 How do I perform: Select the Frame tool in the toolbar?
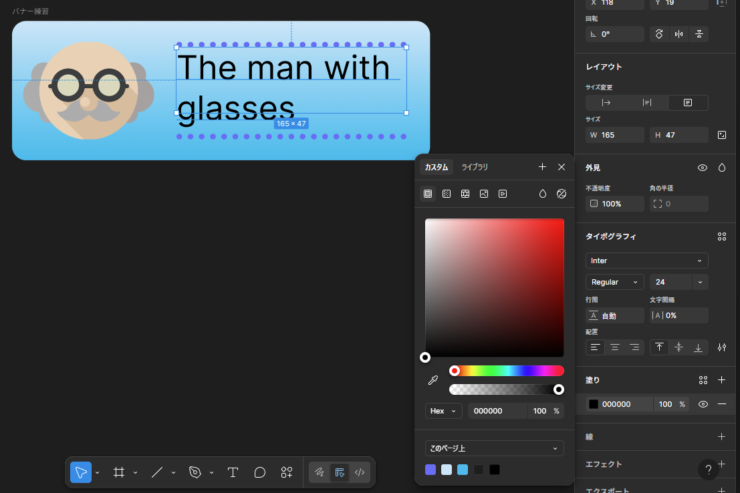tap(118, 472)
